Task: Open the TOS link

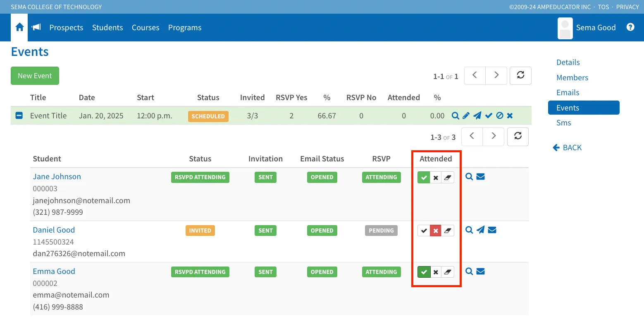Action: coord(603,7)
